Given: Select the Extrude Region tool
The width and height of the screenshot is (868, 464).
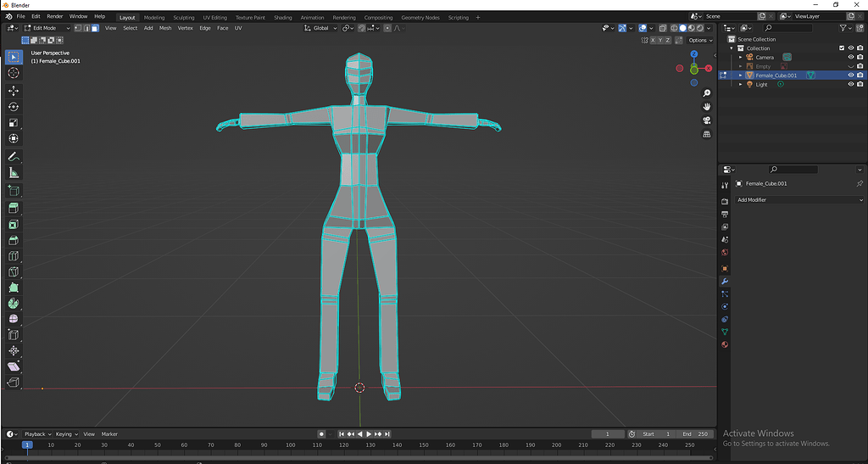Looking at the screenshot, I should coord(14,208).
